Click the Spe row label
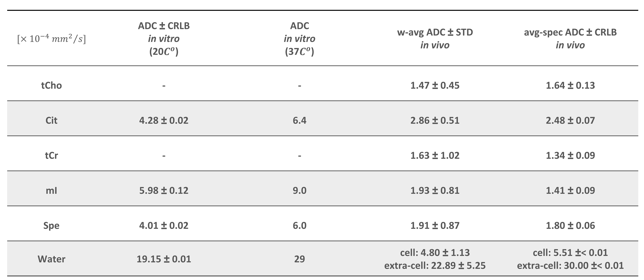 (51, 226)
